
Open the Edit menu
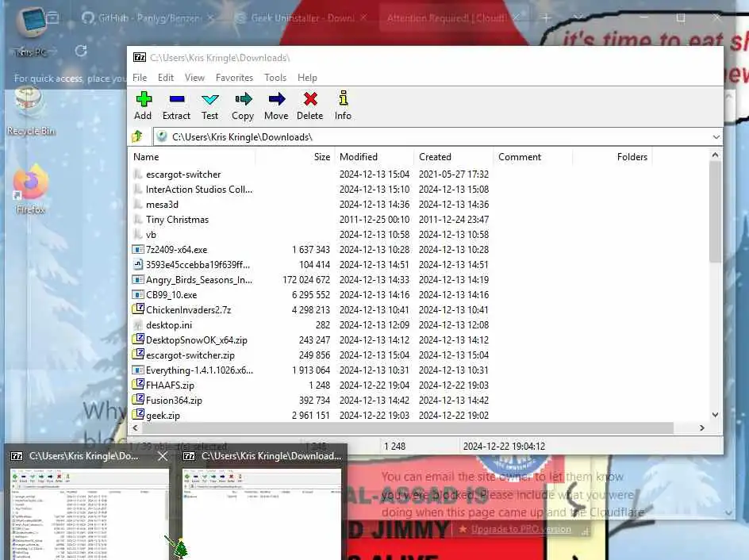point(166,78)
